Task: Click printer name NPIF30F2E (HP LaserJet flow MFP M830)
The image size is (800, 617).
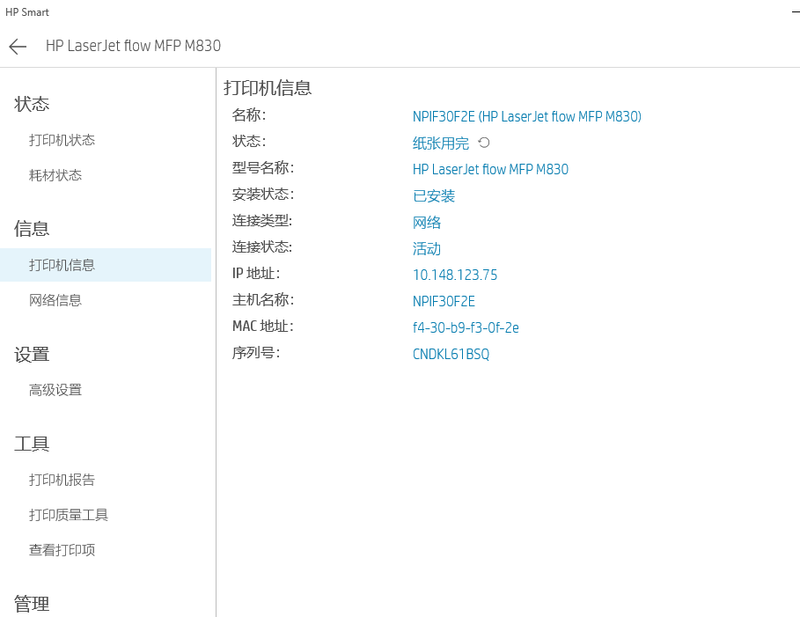Action: coord(527,117)
